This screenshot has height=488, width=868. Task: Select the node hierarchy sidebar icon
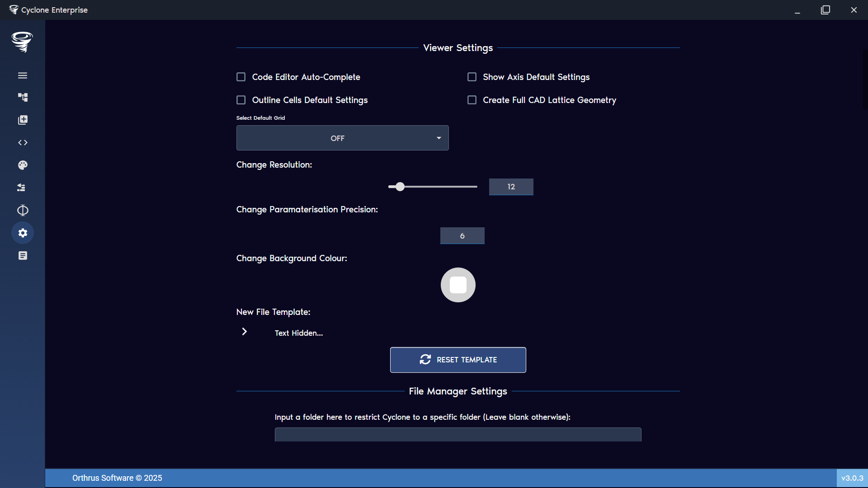tap(23, 97)
